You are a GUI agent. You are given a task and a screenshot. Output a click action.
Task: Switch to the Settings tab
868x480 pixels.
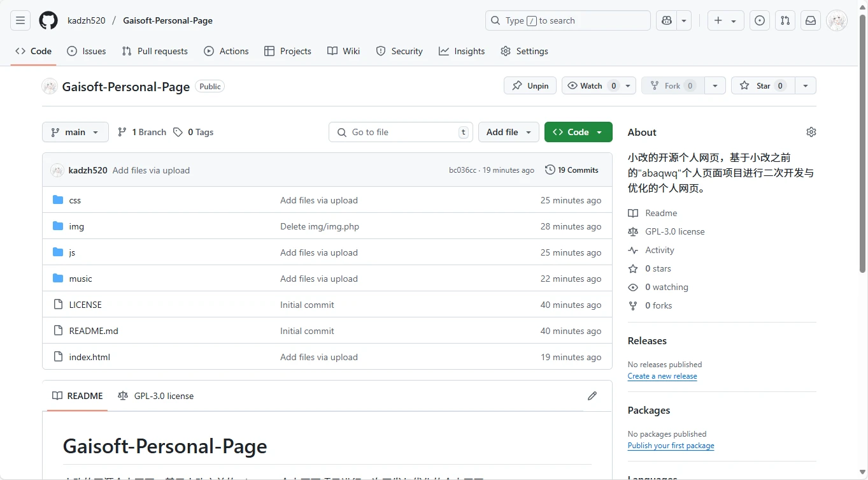coord(524,51)
